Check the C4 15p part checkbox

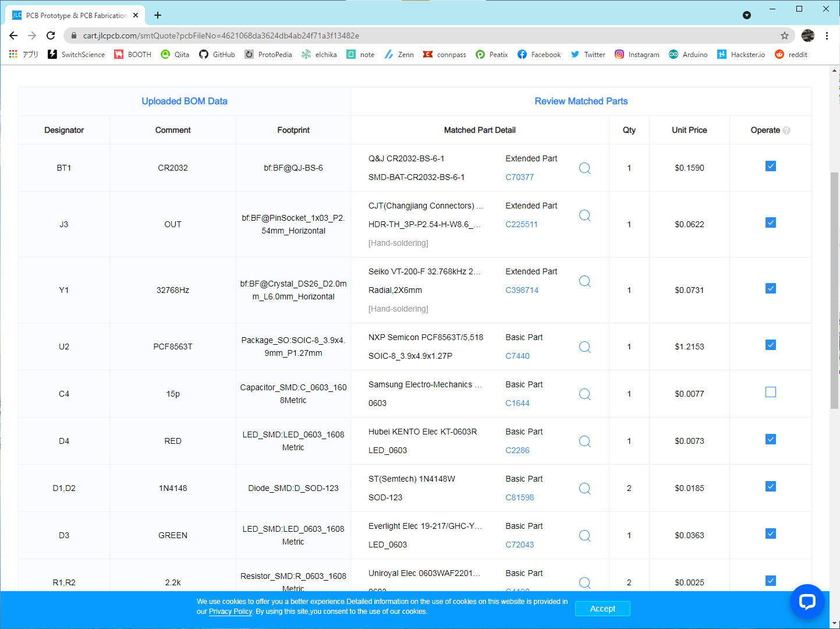click(x=771, y=392)
